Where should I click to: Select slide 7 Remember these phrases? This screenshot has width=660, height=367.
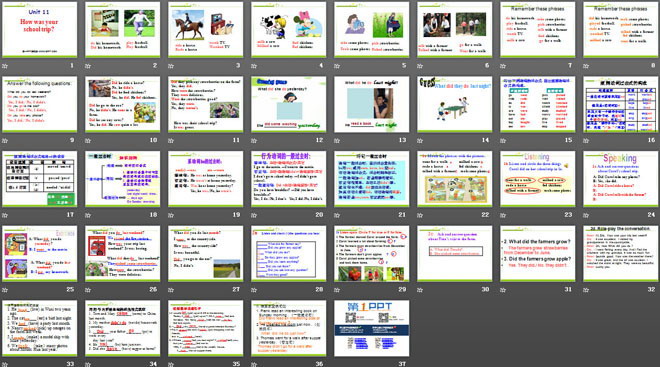(x=538, y=29)
